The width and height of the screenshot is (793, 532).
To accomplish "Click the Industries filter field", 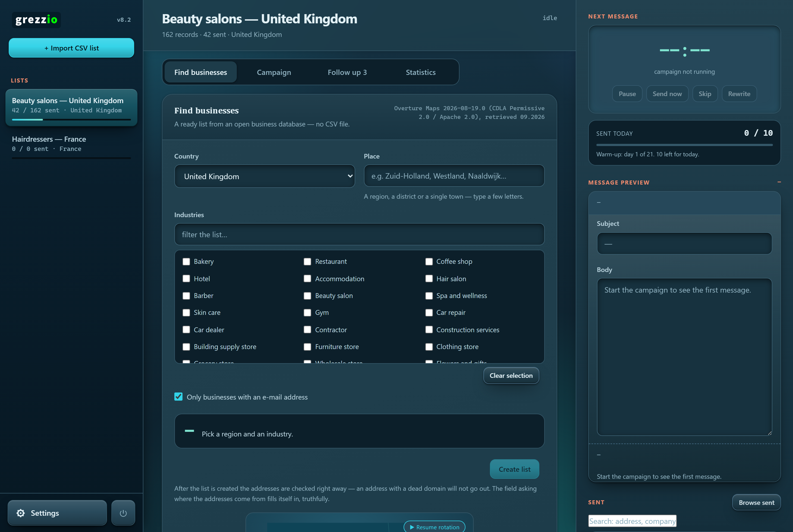I will tap(359, 235).
